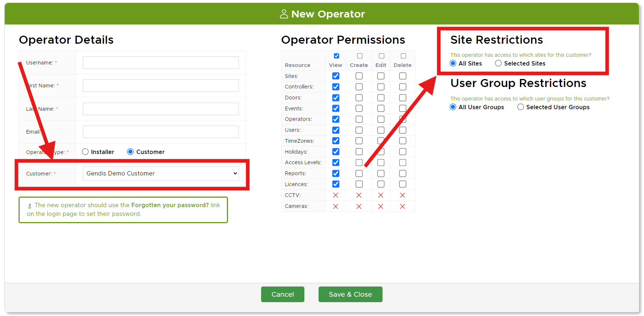Click the First Name input field
The width and height of the screenshot is (644, 316).
(x=161, y=86)
